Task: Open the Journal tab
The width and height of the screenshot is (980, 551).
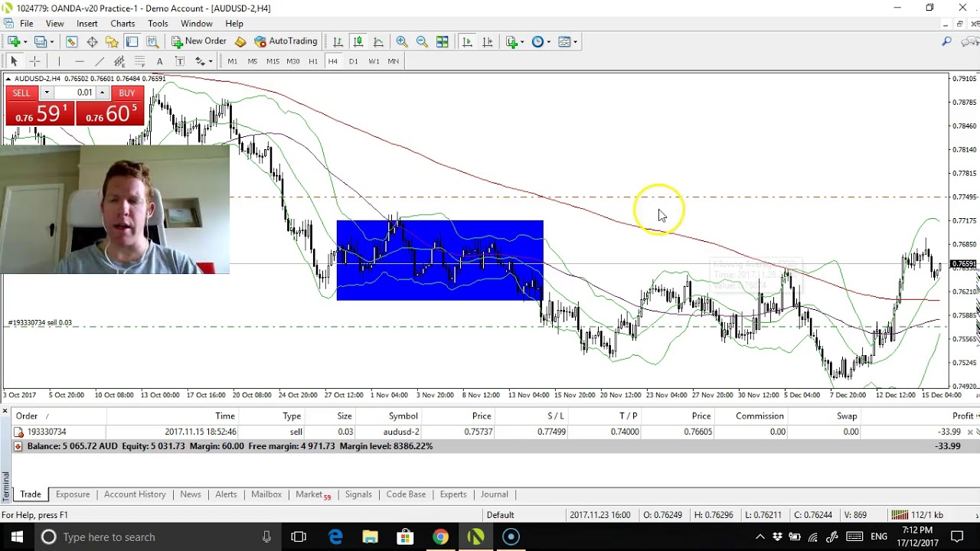Action: pyautogui.click(x=494, y=494)
